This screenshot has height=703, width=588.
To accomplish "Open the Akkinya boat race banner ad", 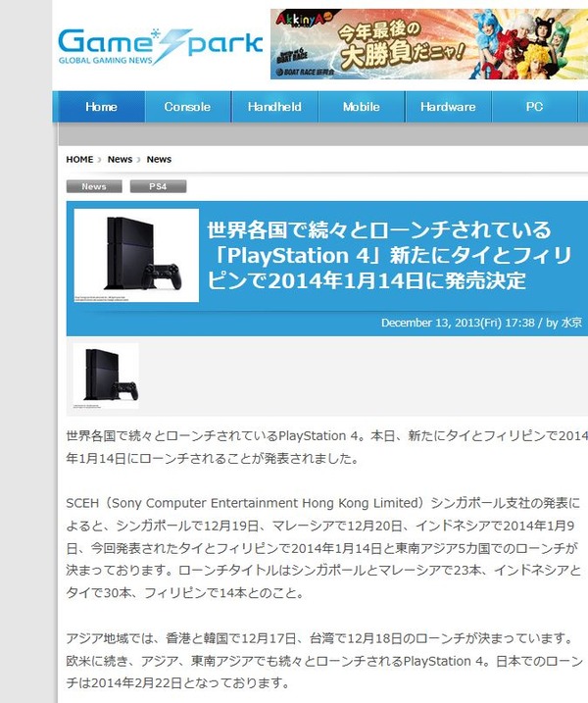I will (429, 44).
